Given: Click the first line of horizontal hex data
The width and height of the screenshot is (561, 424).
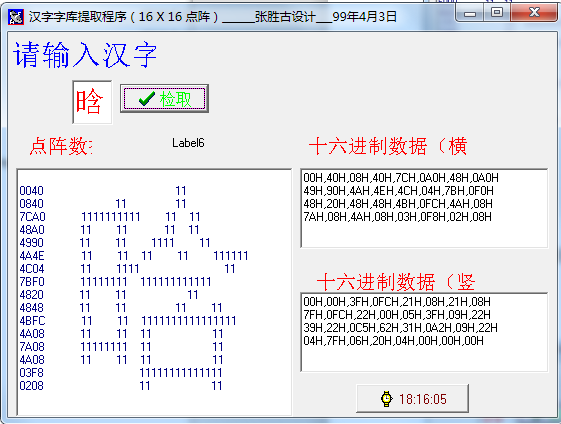Looking at the screenshot, I should (x=401, y=178).
